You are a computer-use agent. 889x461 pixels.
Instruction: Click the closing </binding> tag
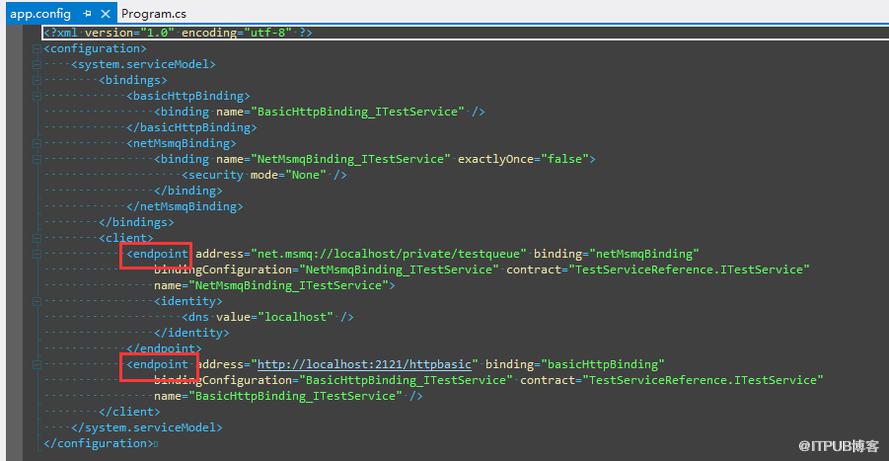coord(188,191)
